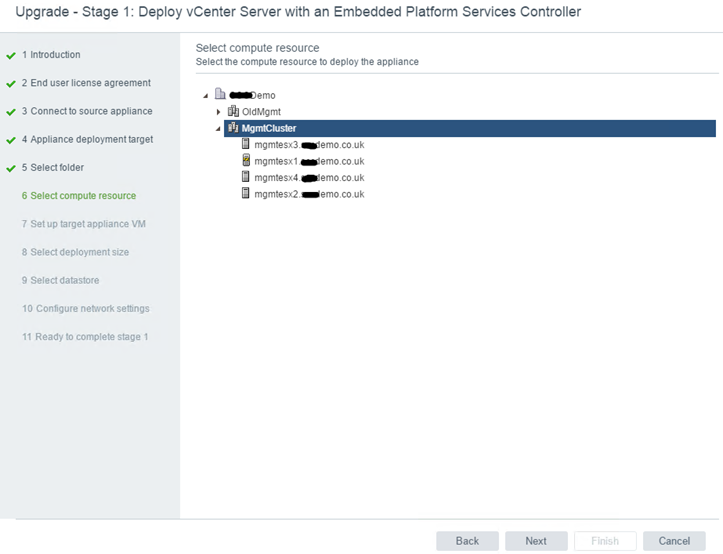Click the 'Select the compute resource to deploy' description
This screenshot has height=554, width=723.
pyautogui.click(x=307, y=62)
